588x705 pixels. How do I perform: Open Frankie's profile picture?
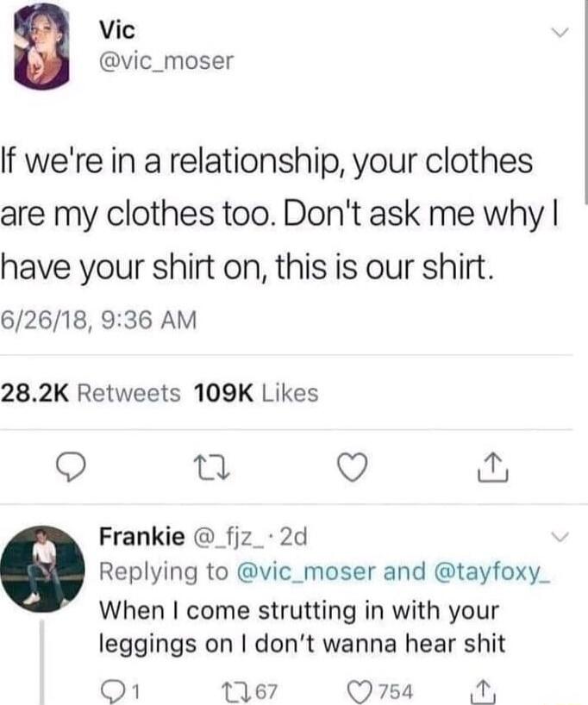tap(42, 569)
